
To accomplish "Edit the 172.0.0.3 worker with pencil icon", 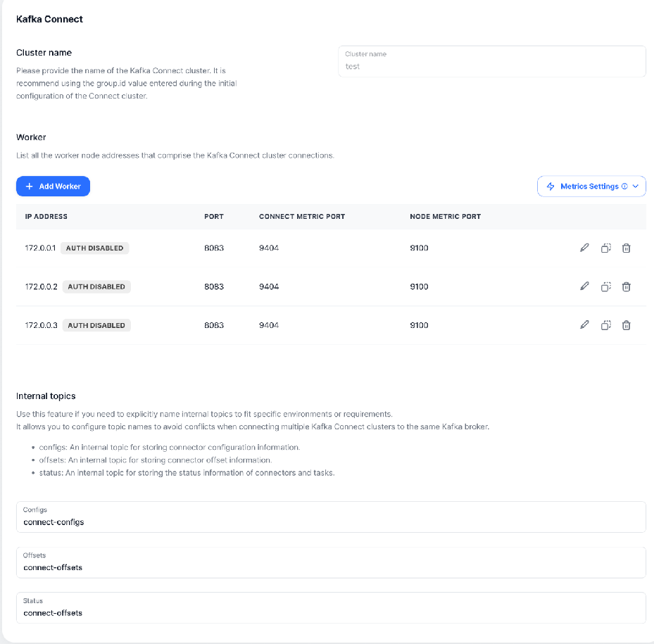I will tap(584, 325).
